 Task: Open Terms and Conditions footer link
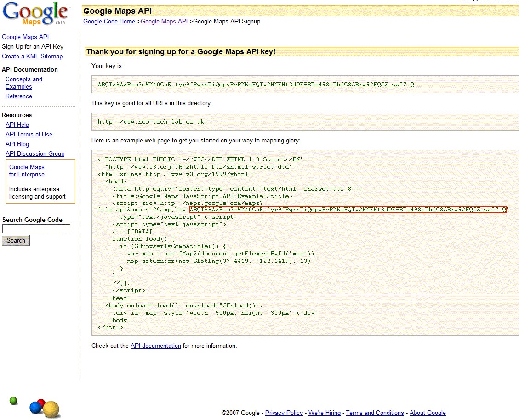coord(375,413)
